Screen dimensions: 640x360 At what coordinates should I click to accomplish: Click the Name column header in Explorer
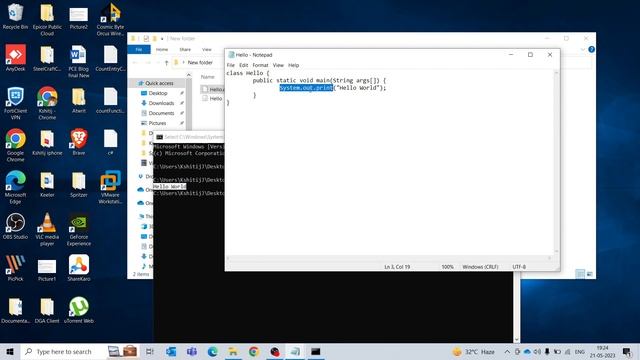point(207,77)
